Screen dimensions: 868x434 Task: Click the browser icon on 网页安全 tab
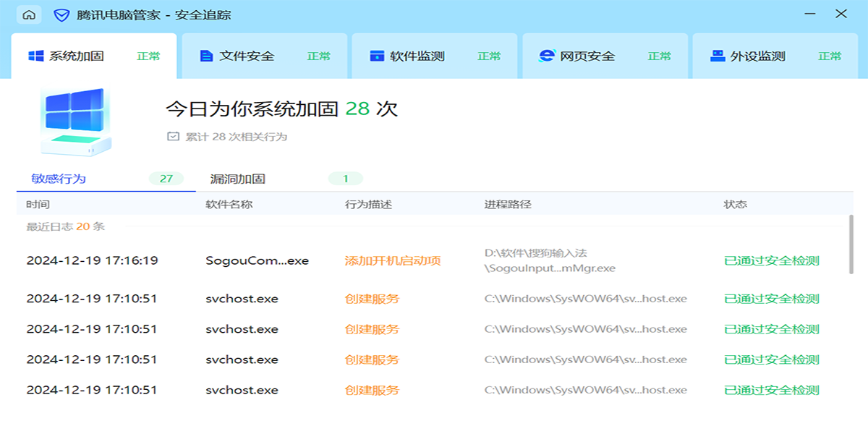tap(547, 56)
